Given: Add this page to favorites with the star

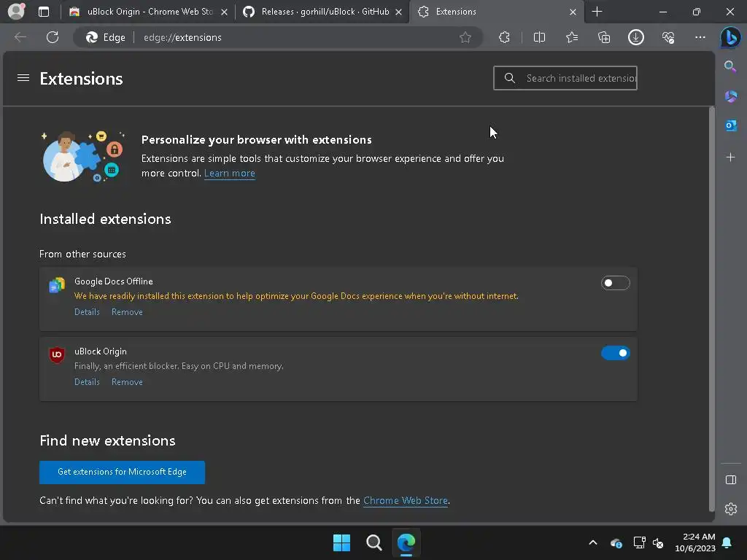Looking at the screenshot, I should (x=465, y=37).
